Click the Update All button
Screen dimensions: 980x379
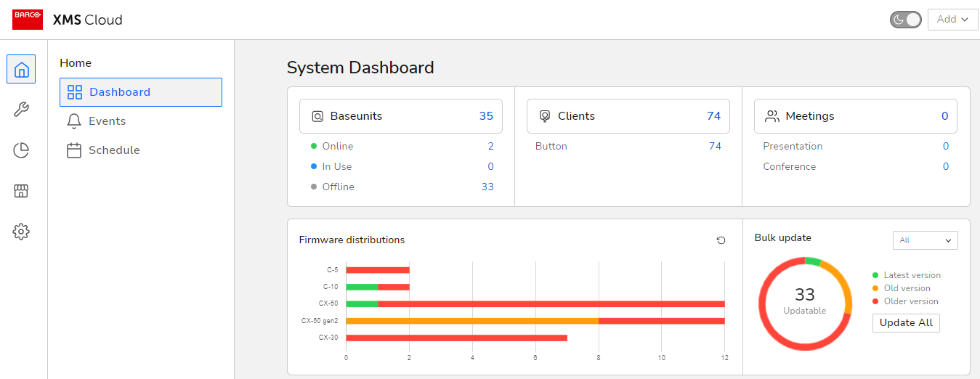pyautogui.click(x=905, y=322)
